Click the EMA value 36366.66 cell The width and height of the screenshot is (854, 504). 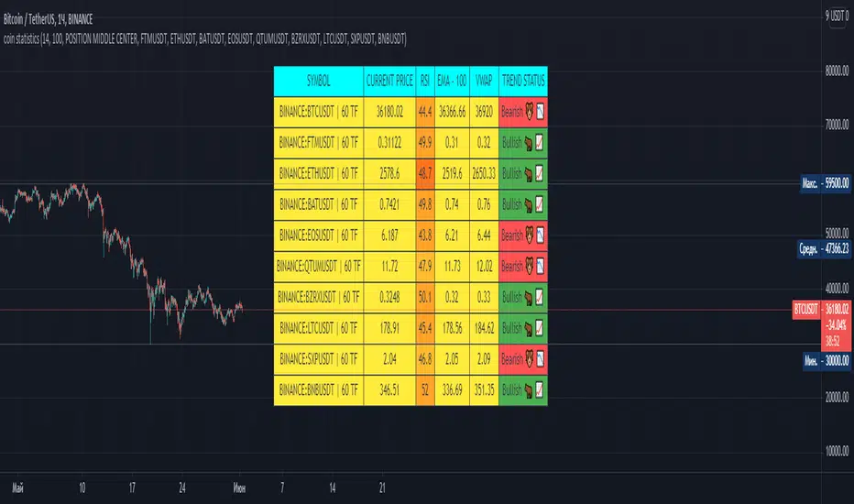(x=452, y=112)
